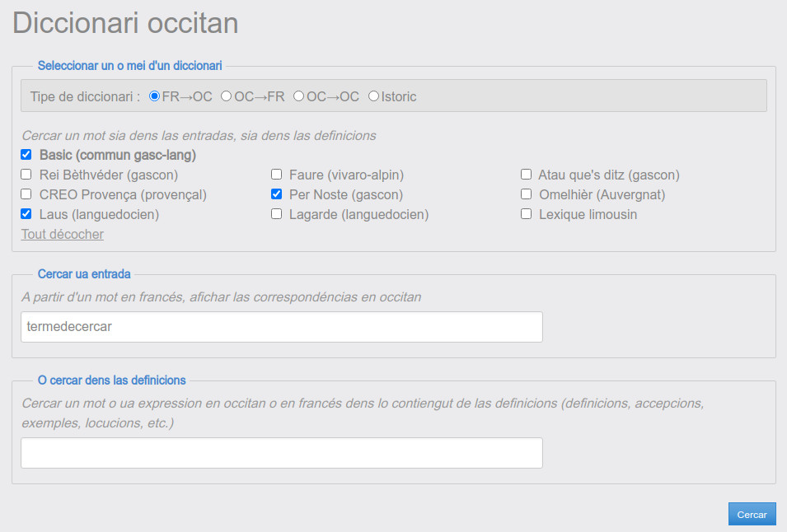Select the Istoric dictionary type
The width and height of the screenshot is (787, 532).
pyautogui.click(x=373, y=96)
